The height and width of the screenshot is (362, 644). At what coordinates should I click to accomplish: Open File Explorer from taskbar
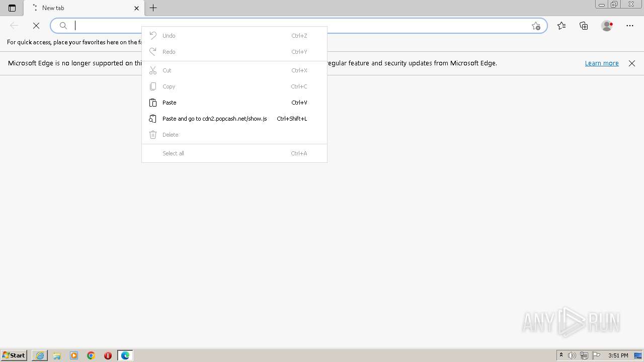[57, 355]
